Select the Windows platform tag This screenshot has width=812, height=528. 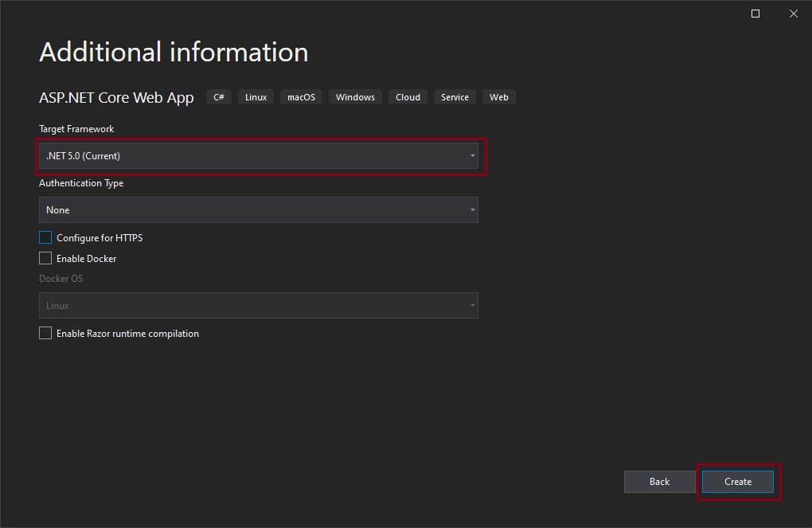click(x=354, y=96)
